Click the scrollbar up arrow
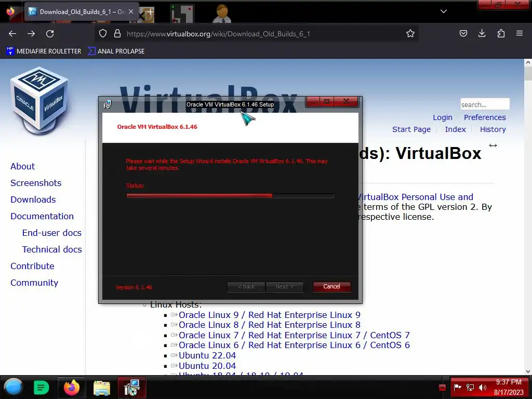The width and height of the screenshot is (532, 399). pyautogui.click(x=528, y=62)
